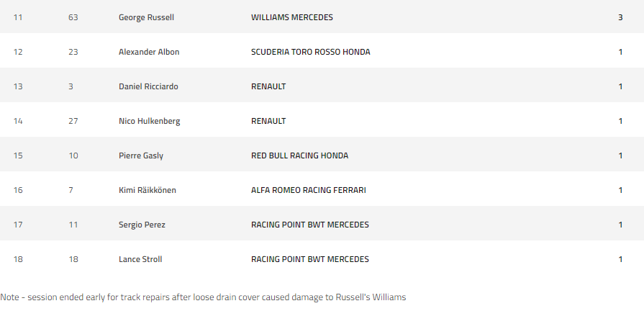Click Kimi Räikkönen in the table
644x311 pixels.
pyautogui.click(x=147, y=190)
